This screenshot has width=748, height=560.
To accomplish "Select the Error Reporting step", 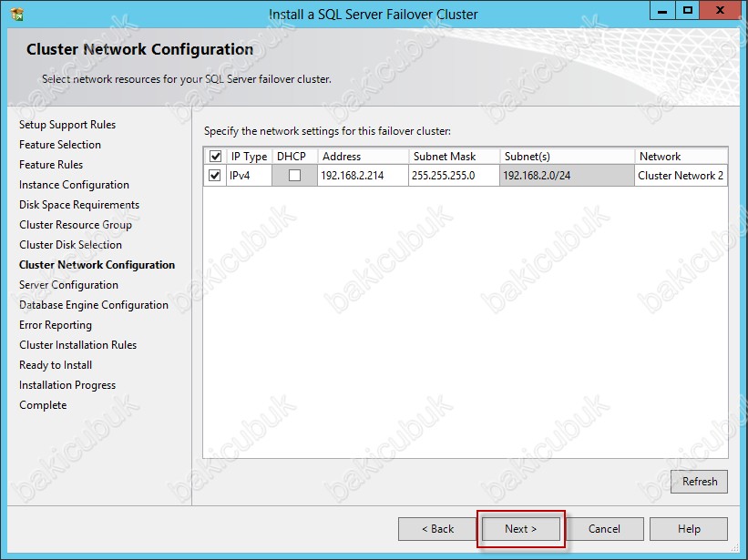I will [56, 325].
